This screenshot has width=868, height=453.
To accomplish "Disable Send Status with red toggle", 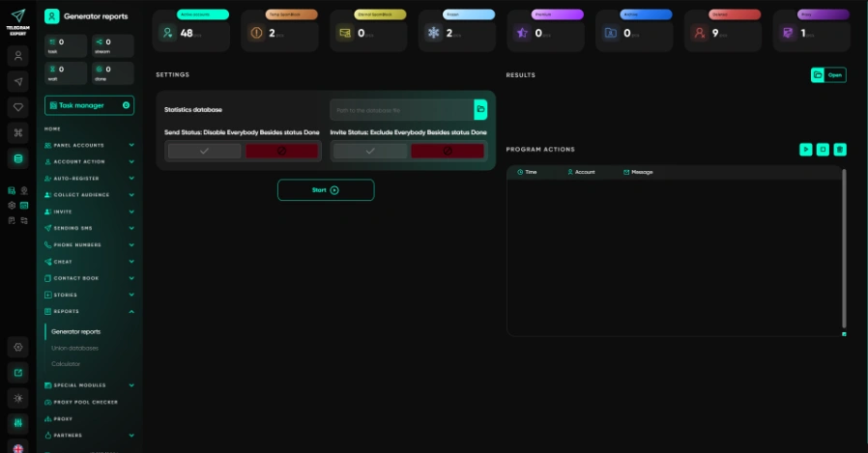I will point(282,151).
